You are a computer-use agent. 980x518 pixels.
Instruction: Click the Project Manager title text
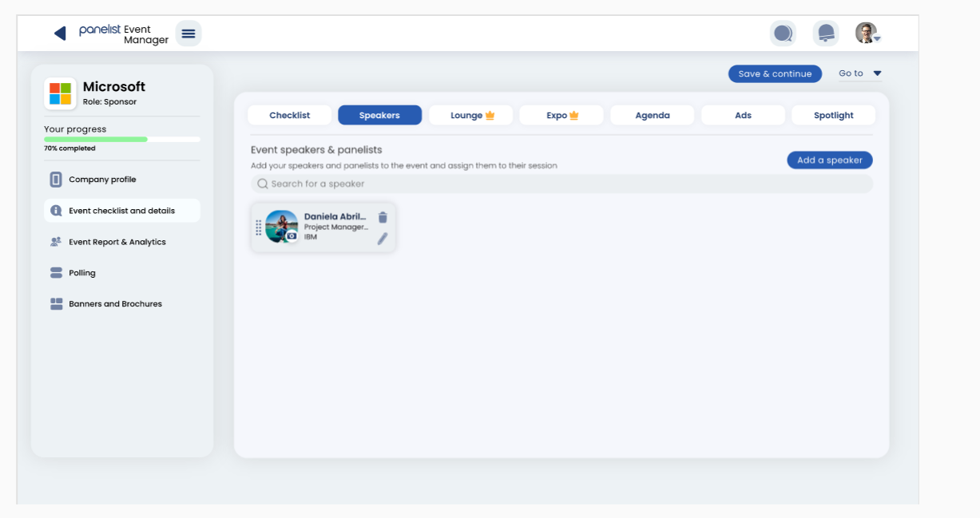point(336,227)
